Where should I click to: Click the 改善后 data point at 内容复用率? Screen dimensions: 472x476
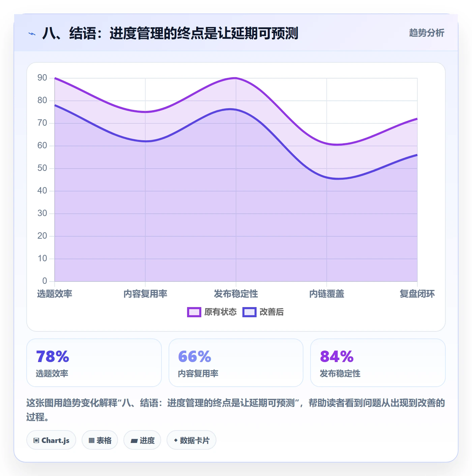[x=145, y=141]
